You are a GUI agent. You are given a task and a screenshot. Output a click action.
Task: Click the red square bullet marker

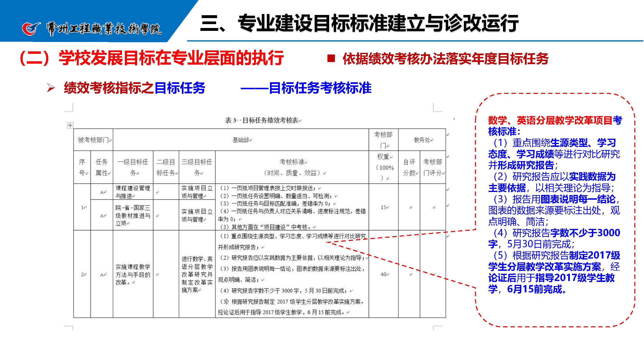(x=331, y=58)
